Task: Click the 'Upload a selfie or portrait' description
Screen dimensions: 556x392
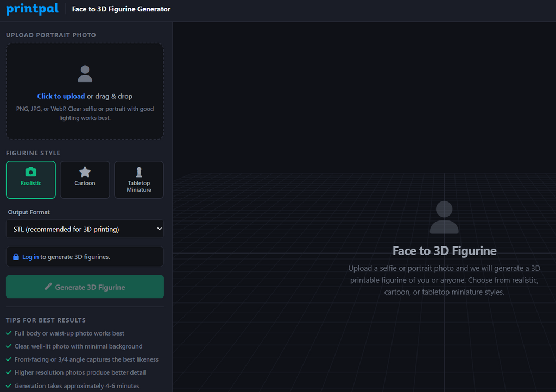Action: click(x=444, y=280)
